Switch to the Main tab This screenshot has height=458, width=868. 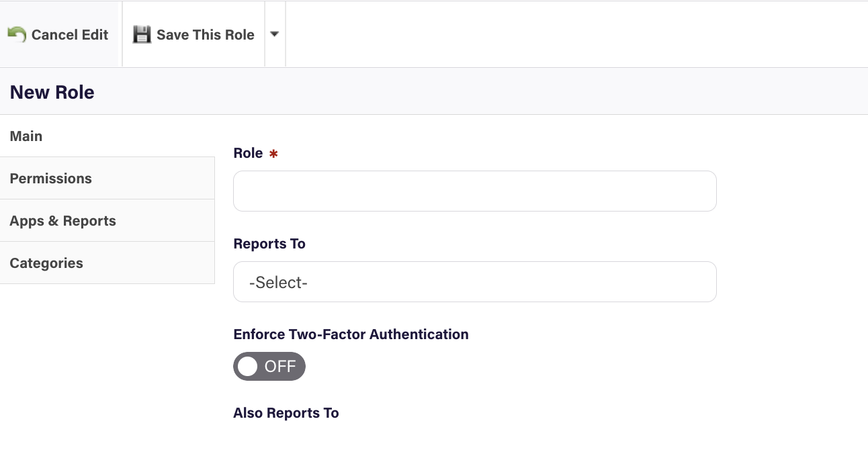click(26, 136)
